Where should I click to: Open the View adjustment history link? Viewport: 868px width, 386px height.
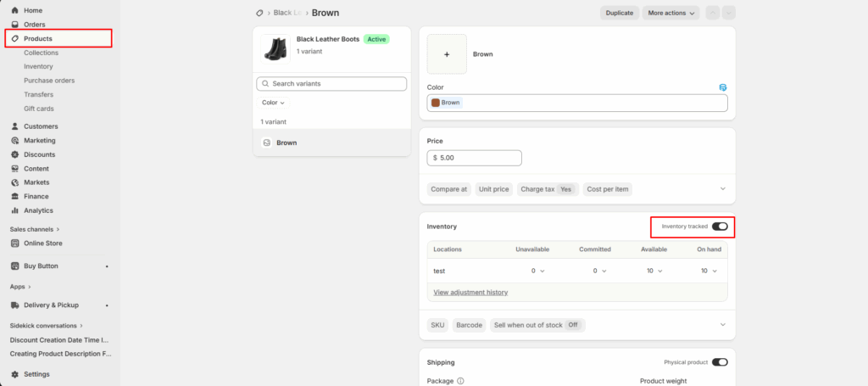pyautogui.click(x=470, y=292)
